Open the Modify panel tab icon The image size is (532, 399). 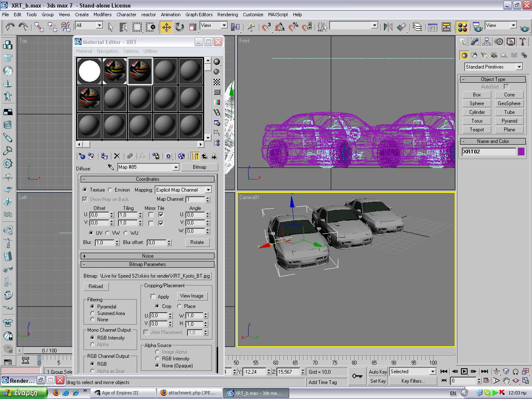475,42
